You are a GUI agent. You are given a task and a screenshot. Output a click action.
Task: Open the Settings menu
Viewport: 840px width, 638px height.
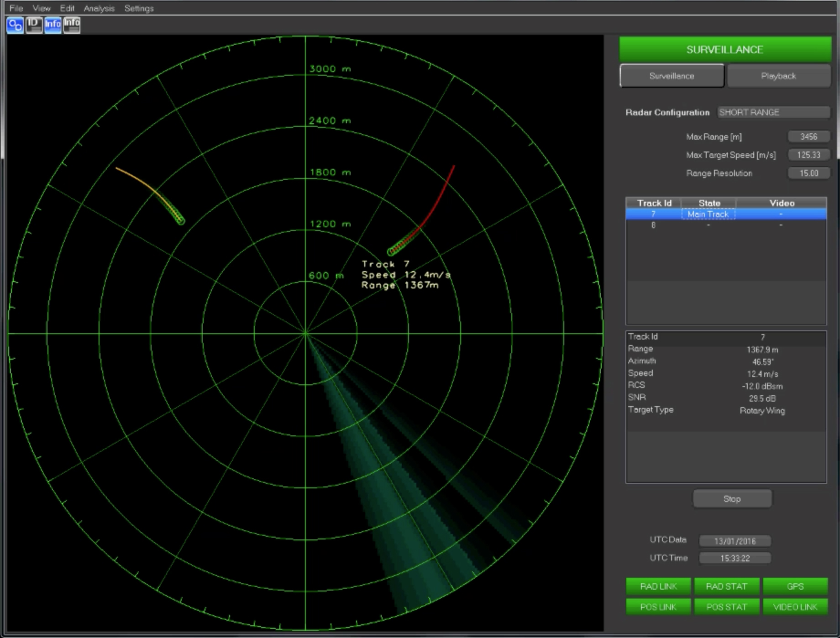coord(138,8)
